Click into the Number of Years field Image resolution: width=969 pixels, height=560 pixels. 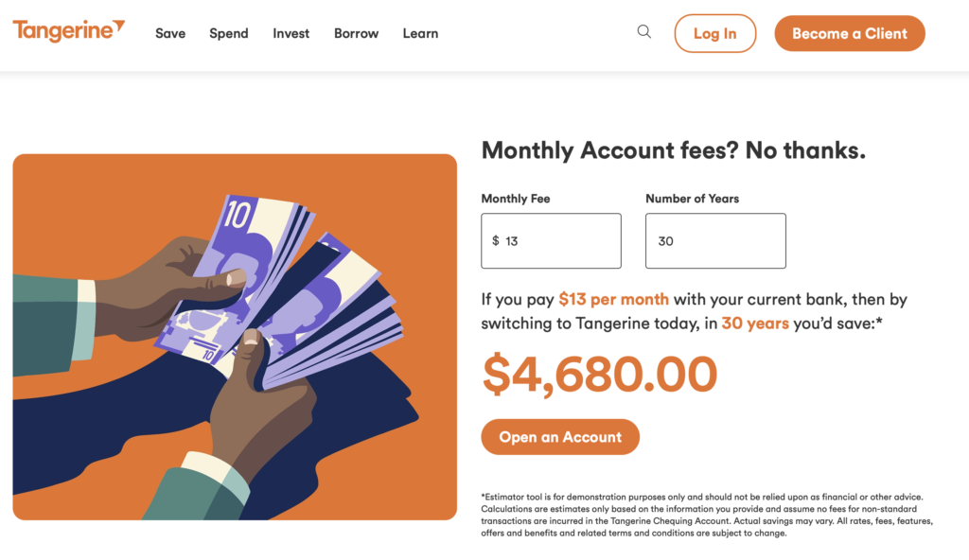point(715,241)
